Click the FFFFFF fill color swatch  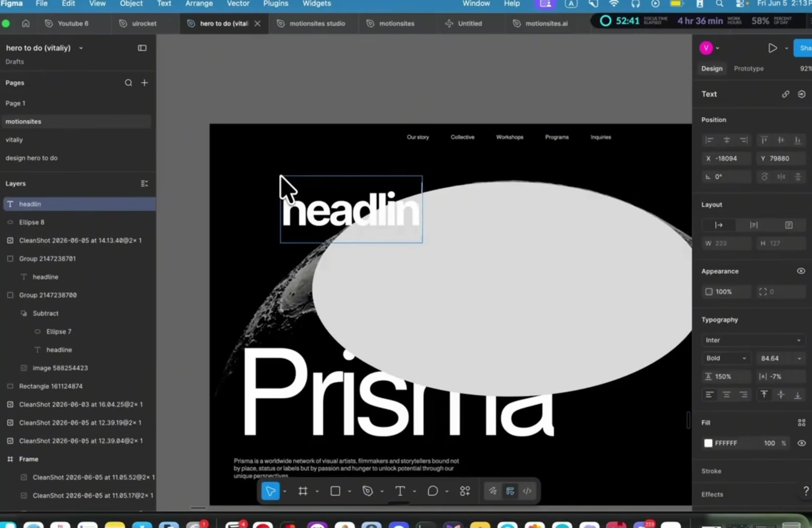[708, 443]
